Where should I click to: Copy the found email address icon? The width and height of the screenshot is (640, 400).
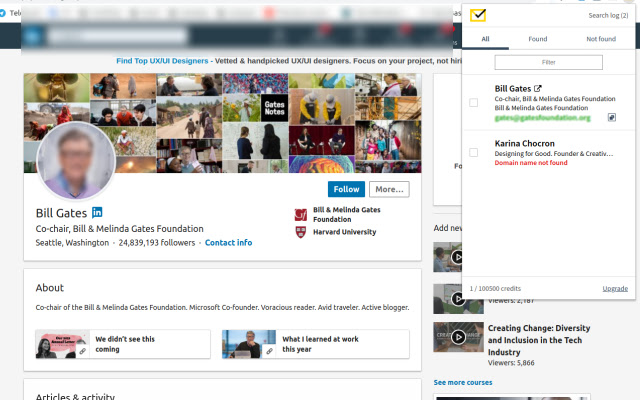(611, 118)
